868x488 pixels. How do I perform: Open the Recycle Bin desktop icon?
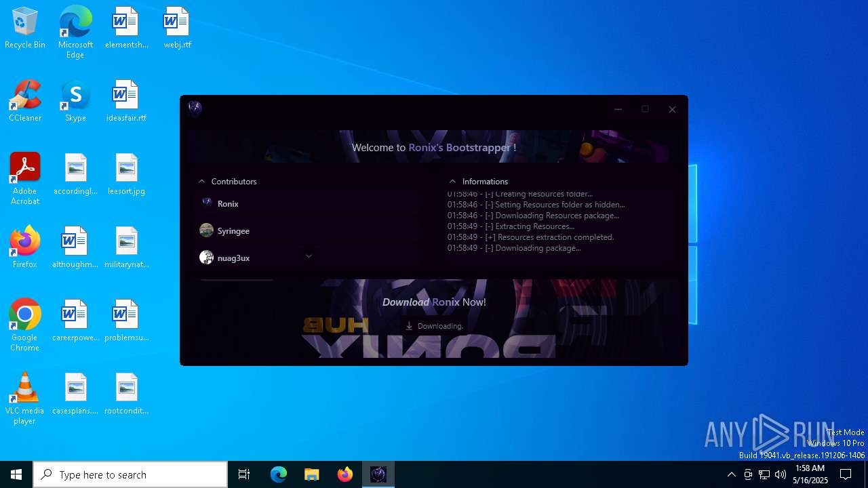(x=25, y=28)
